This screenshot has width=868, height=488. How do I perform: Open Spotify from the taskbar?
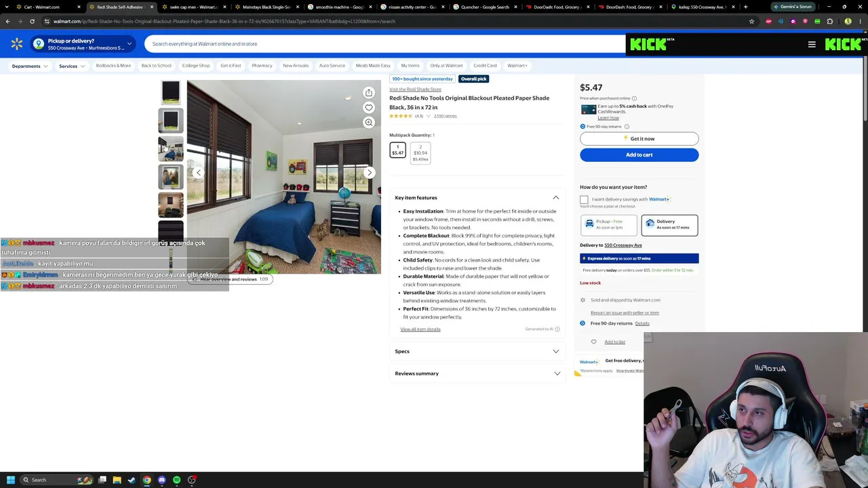pyautogui.click(x=176, y=480)
